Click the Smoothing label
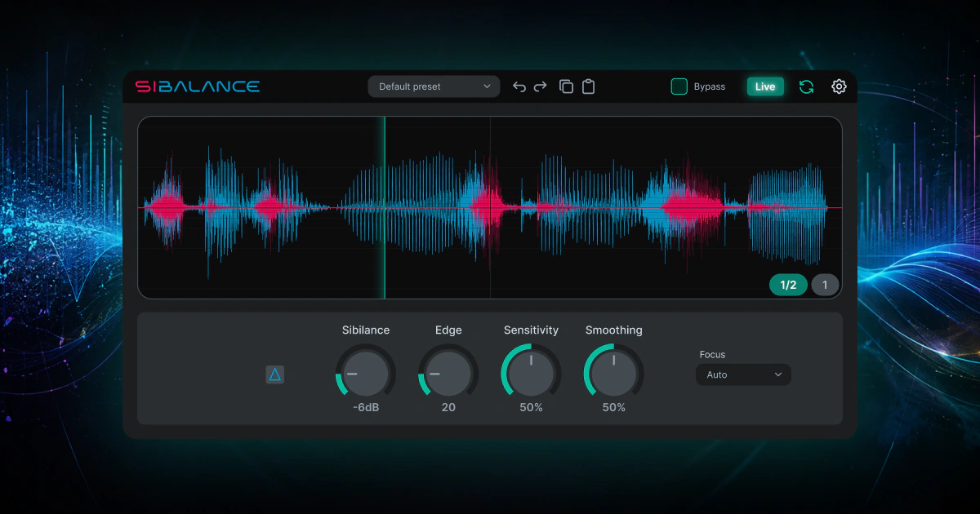 (613, 330)
